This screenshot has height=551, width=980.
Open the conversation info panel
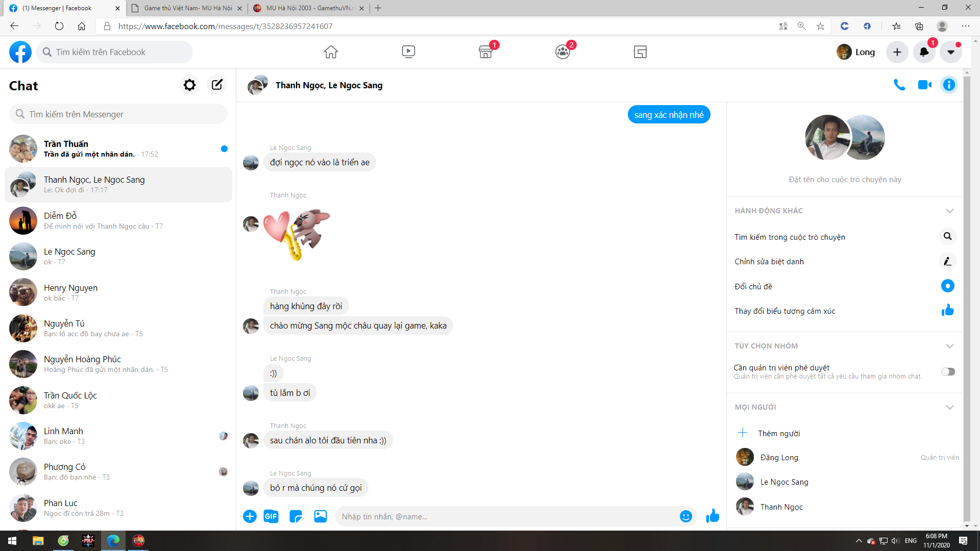(x=949, y=85)
